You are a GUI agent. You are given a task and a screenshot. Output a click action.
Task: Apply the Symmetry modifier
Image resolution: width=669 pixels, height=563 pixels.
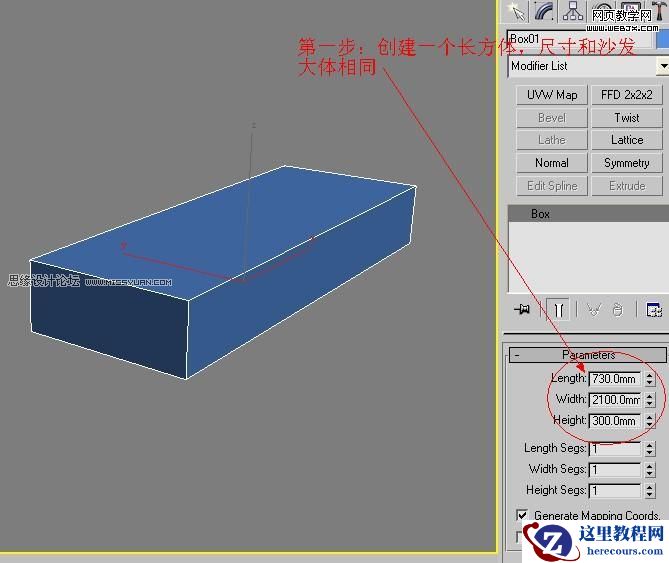pyautogui.click(x=627, y=163)
